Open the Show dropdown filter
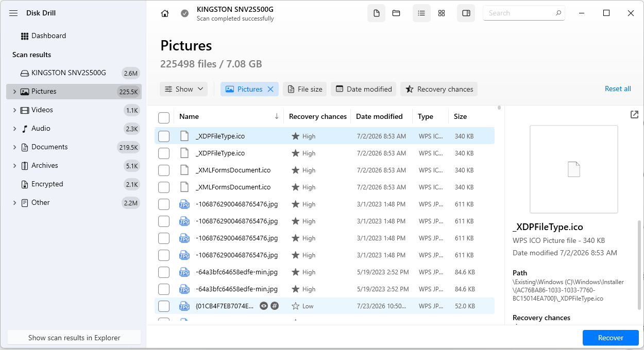 (x=184, y=89)
